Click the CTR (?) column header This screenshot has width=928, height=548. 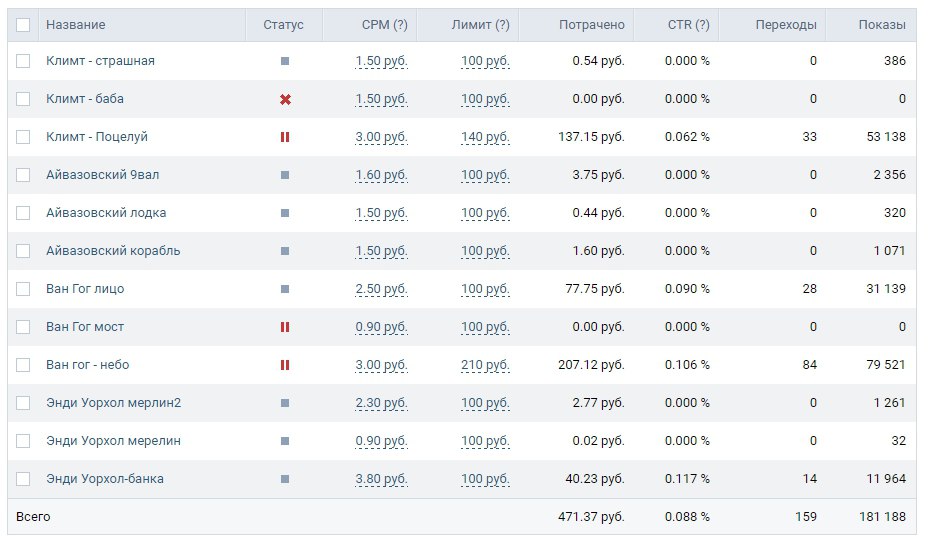coord(688,25)
